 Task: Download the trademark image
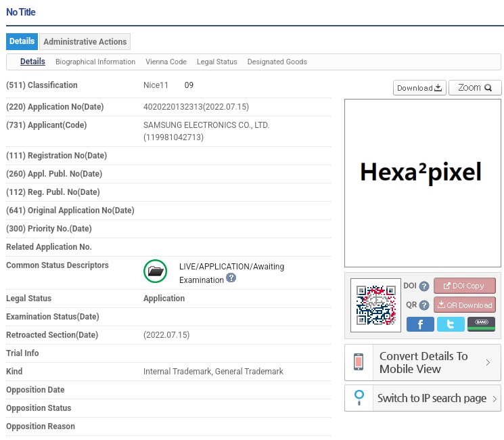(419, 88)
